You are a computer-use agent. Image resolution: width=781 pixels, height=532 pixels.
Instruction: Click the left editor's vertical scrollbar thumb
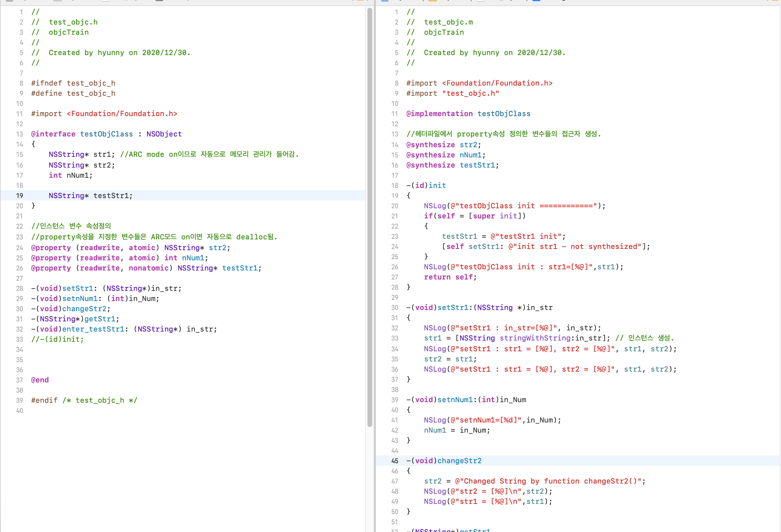coord(370,218)
